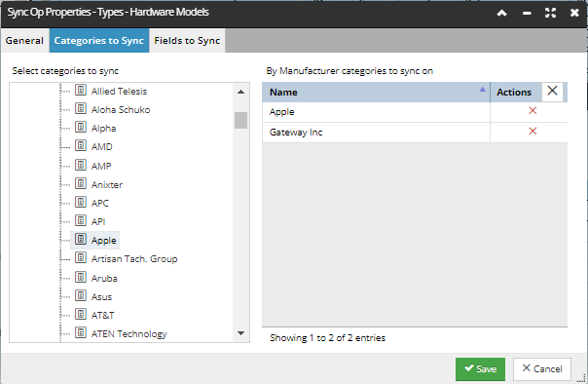Screen dimensions: 588x384
Task: Choose Artisan Tach. Group category
Action: (134, 259)
